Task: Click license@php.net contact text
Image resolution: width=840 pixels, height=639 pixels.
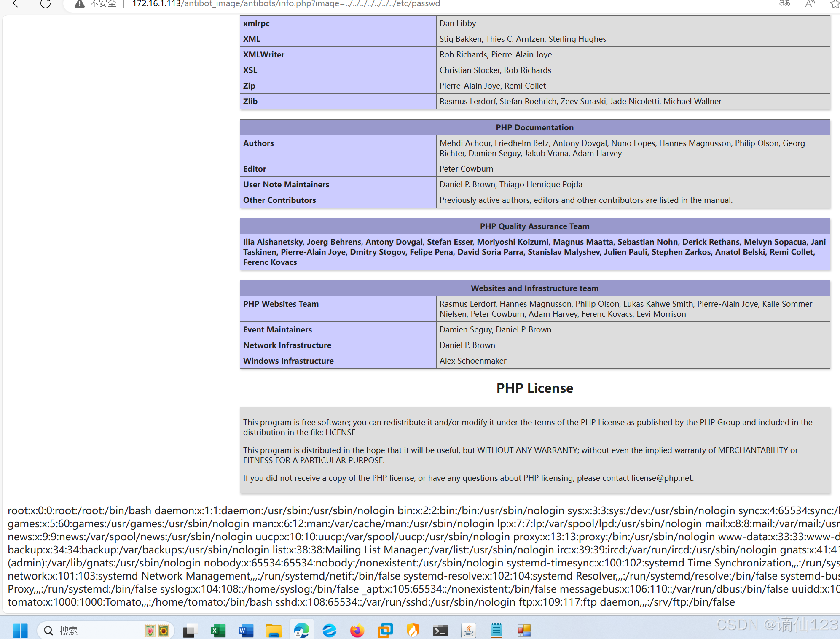Action: (x=662, y=478)
